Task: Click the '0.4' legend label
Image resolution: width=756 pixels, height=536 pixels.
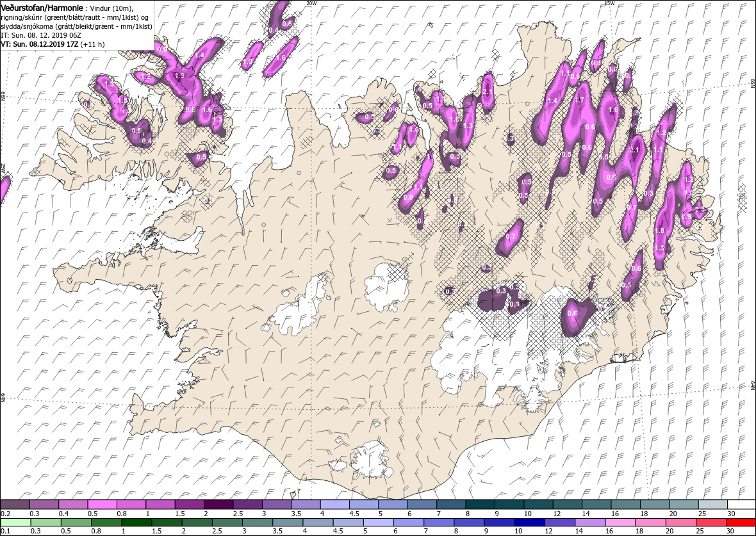Action: click(x=63, y=514)
